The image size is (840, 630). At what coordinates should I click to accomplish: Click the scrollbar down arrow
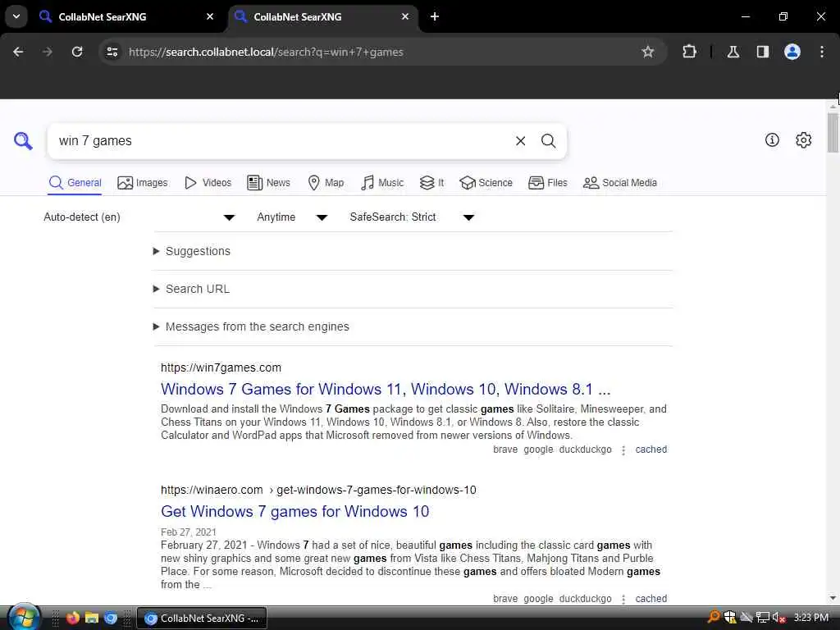pyautogui.click(x=833, y=598)
